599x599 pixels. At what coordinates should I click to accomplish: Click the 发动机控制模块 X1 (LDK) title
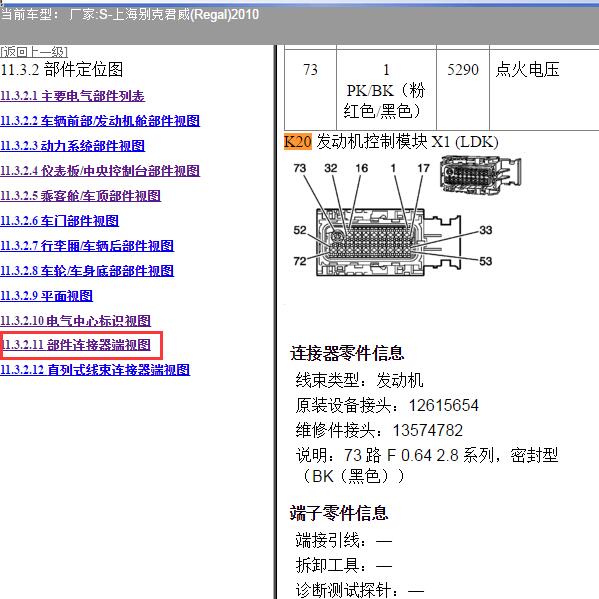[x=407, y=142]
